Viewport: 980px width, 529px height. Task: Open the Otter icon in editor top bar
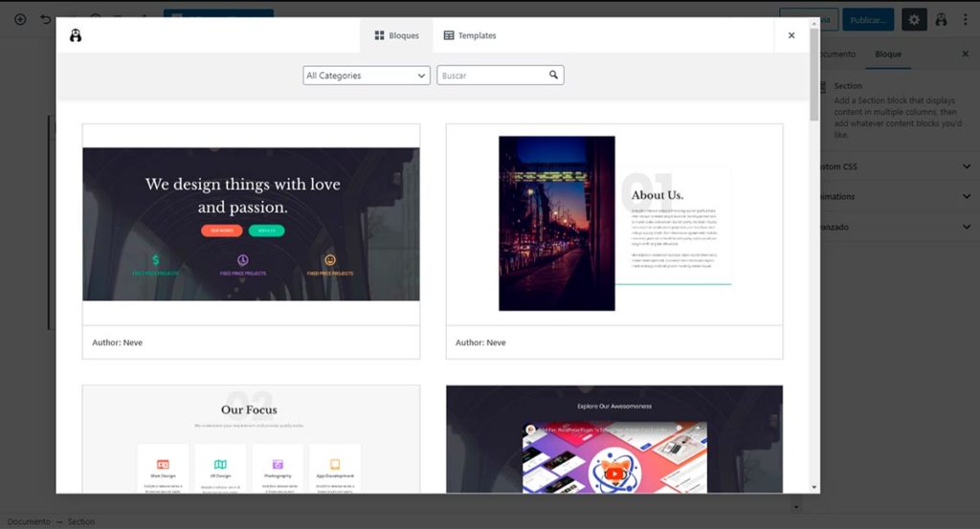coord(942,20)
